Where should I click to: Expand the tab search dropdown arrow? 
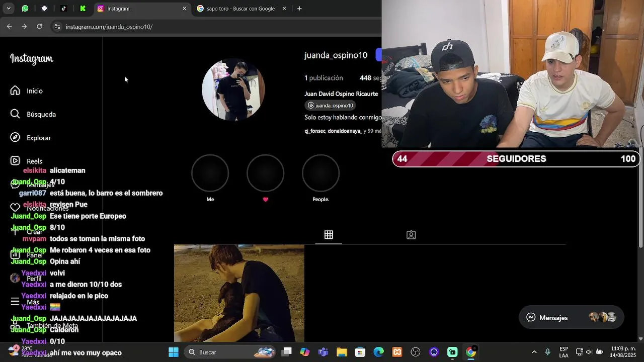9,9
